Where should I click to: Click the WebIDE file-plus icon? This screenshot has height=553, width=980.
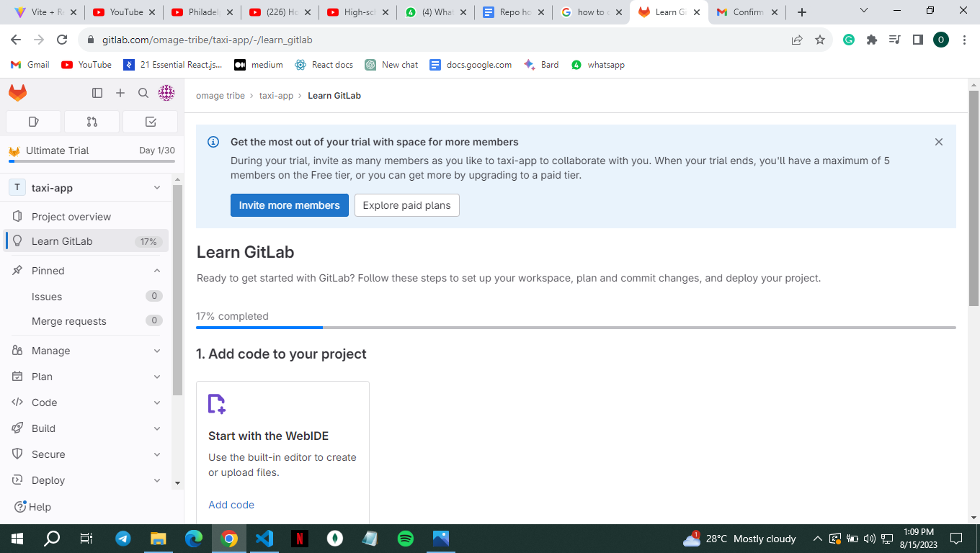click(x=217, y=404)
